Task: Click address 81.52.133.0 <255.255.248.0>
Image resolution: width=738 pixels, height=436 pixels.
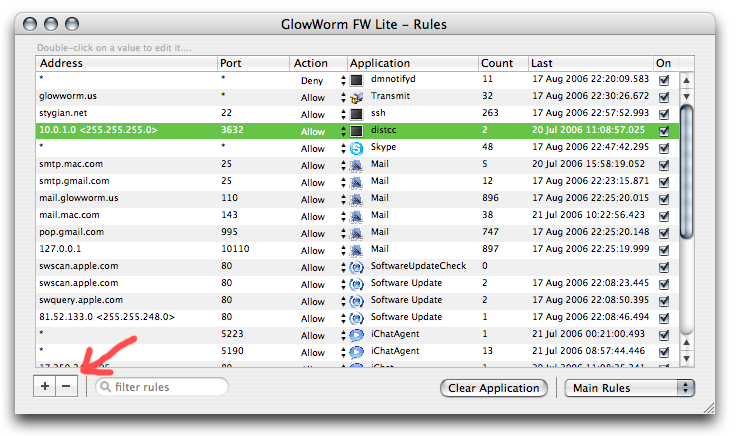Action: 107,317
